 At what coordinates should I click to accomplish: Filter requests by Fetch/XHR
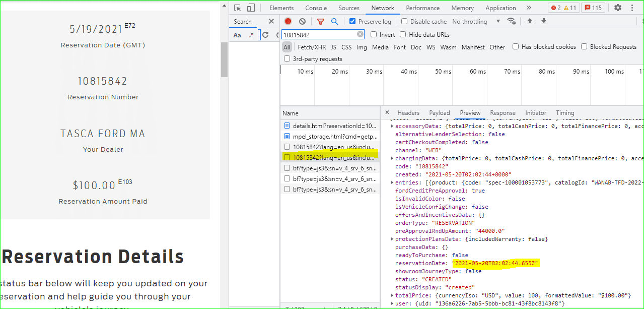pyautogui.click(x=312, y=47)
